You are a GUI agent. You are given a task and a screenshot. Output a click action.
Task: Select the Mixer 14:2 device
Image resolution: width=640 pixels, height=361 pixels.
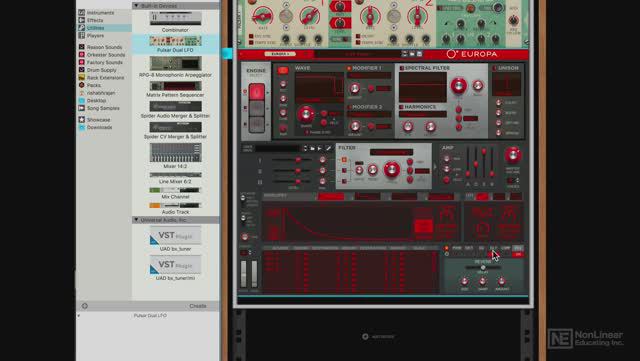click(175, 156)
